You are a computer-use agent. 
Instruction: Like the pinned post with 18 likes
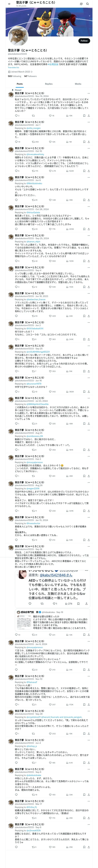[50, 116]
